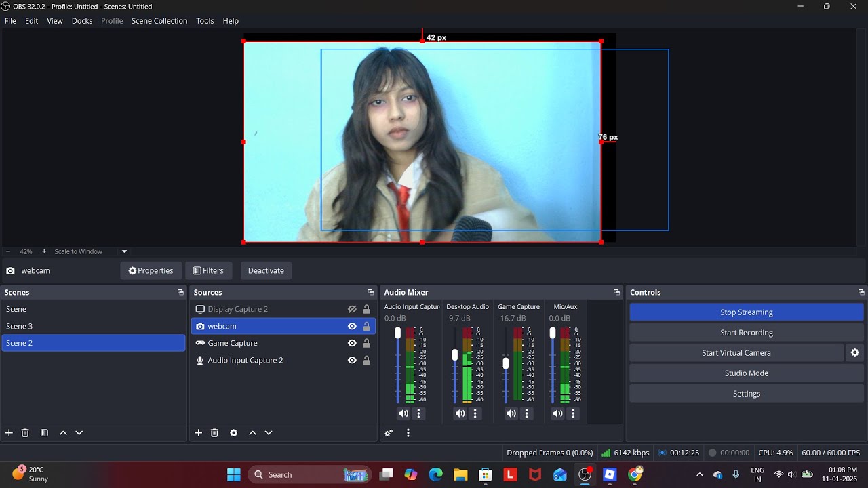
Task: Open source properties gear in Sources dock
Action: tap(233, 433)
